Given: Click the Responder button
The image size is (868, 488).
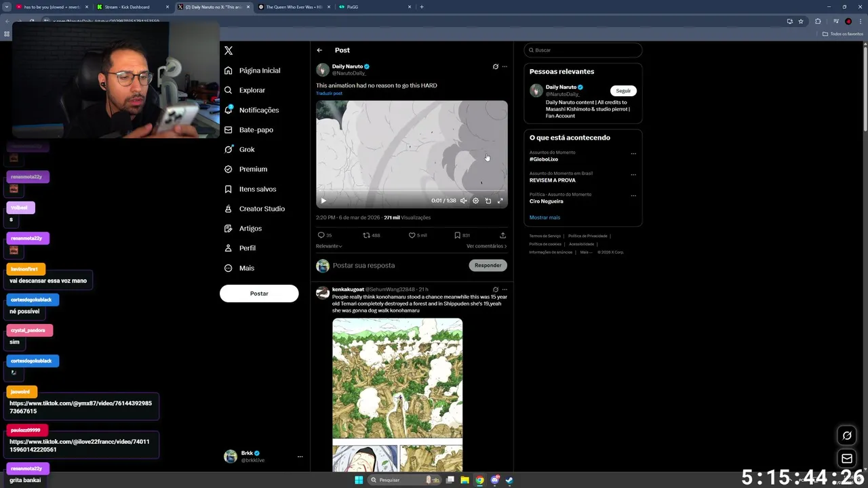Looking at the screenshot, I should [488, 266].
